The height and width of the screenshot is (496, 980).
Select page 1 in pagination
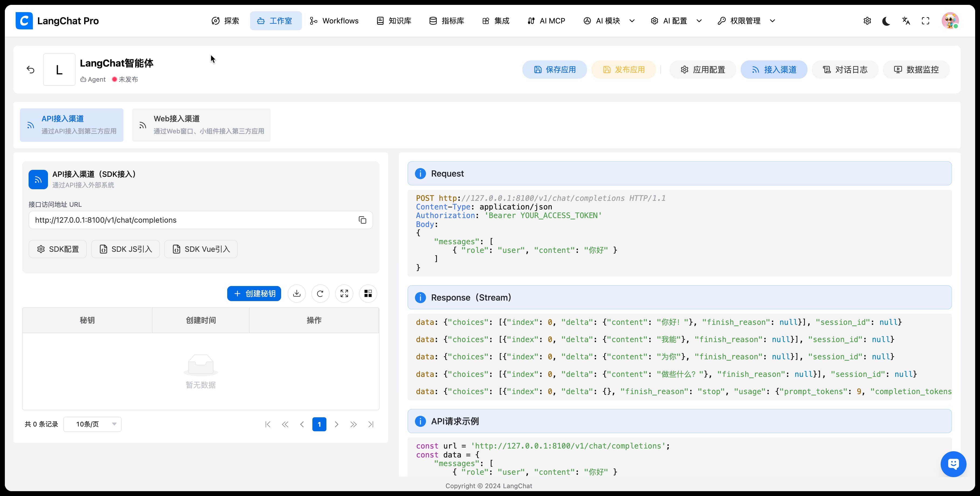pos(319,424)
